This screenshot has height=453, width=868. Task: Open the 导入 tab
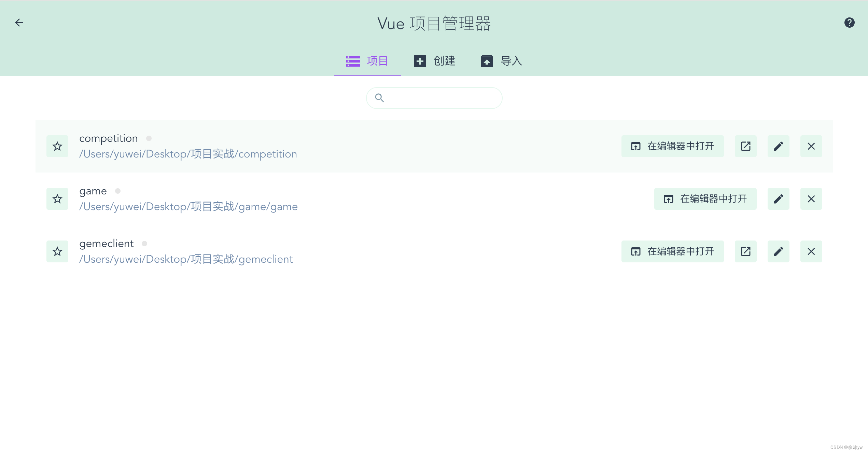pos(501,61)
